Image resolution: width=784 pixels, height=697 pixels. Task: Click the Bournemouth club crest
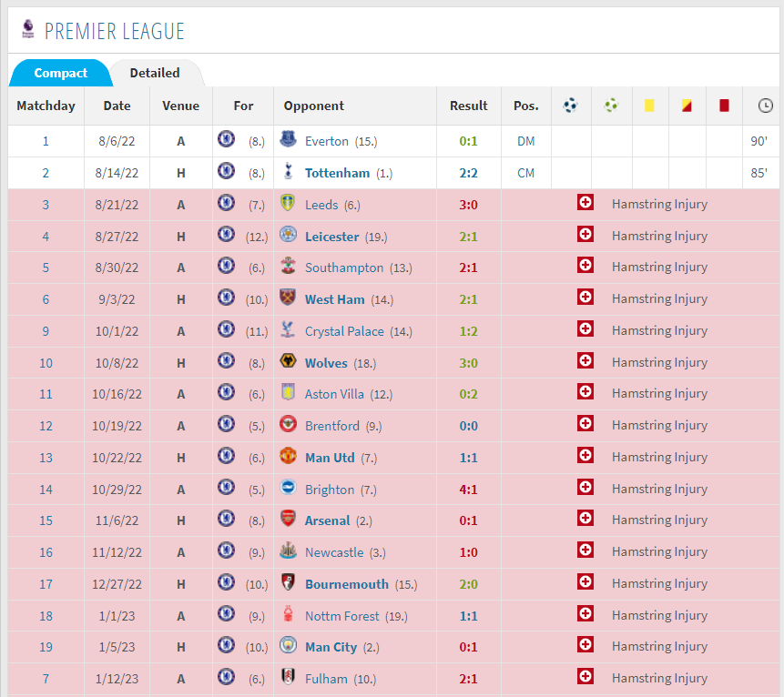tap(288, 582)
